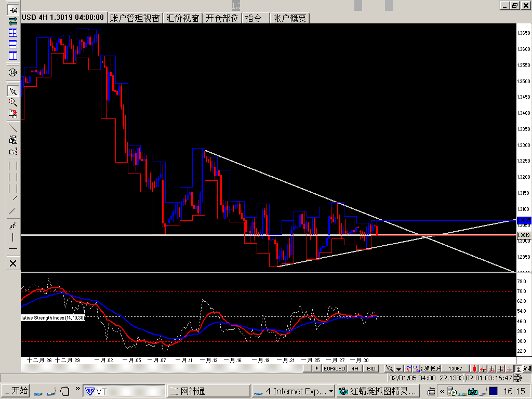This screenshot has width=532, height=399.
Task: Select the horizontal line tool
Action: click(13, 249)
